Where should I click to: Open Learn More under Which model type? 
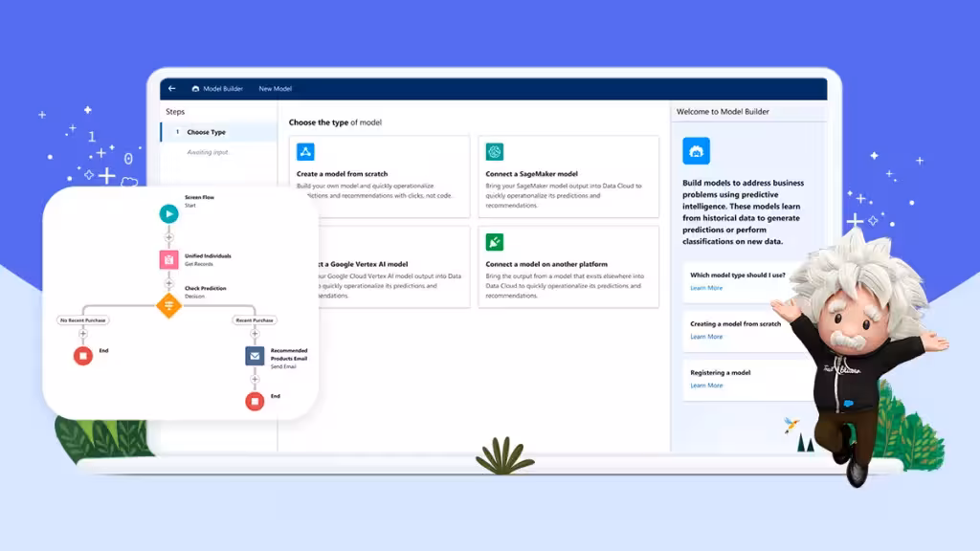click(706, 288)
